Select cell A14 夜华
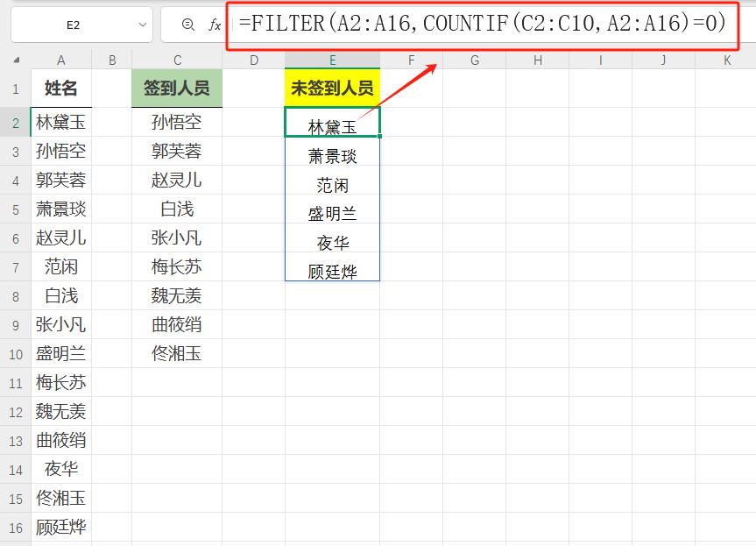 coord(61,469)
